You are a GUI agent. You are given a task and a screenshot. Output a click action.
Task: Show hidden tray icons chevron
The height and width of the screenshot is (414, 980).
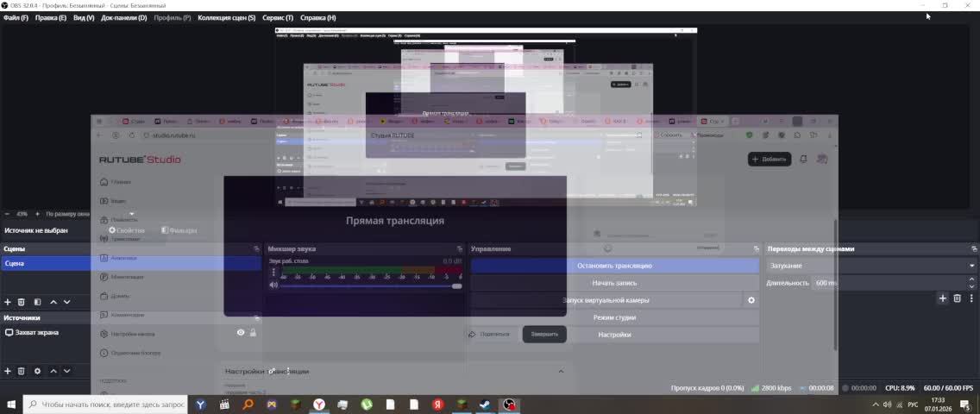875,405
